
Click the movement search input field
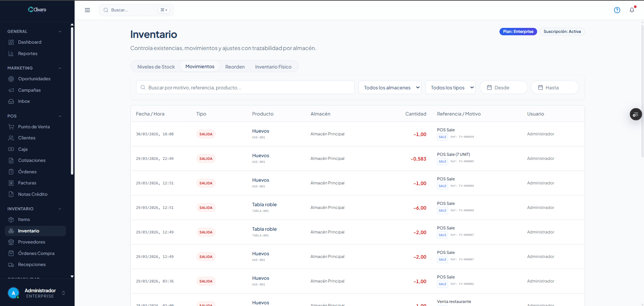245,88
